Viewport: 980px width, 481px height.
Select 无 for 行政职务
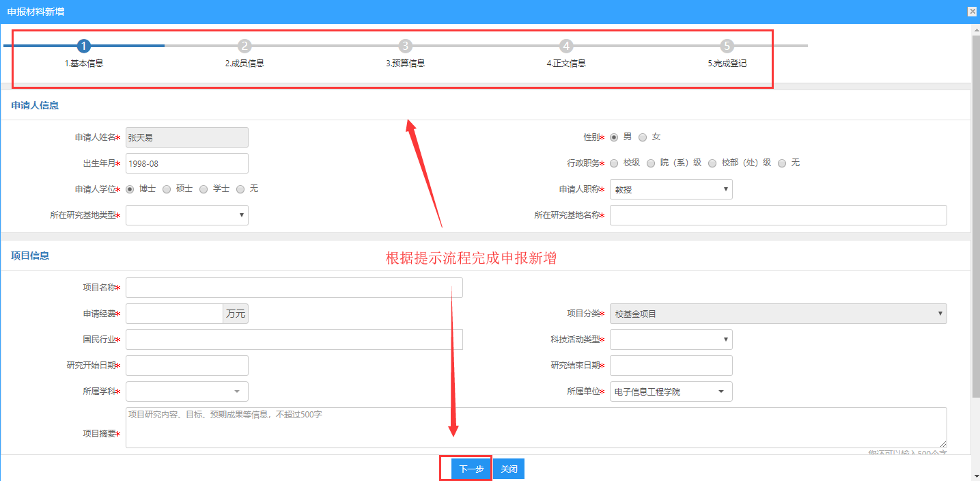[782, 163]
